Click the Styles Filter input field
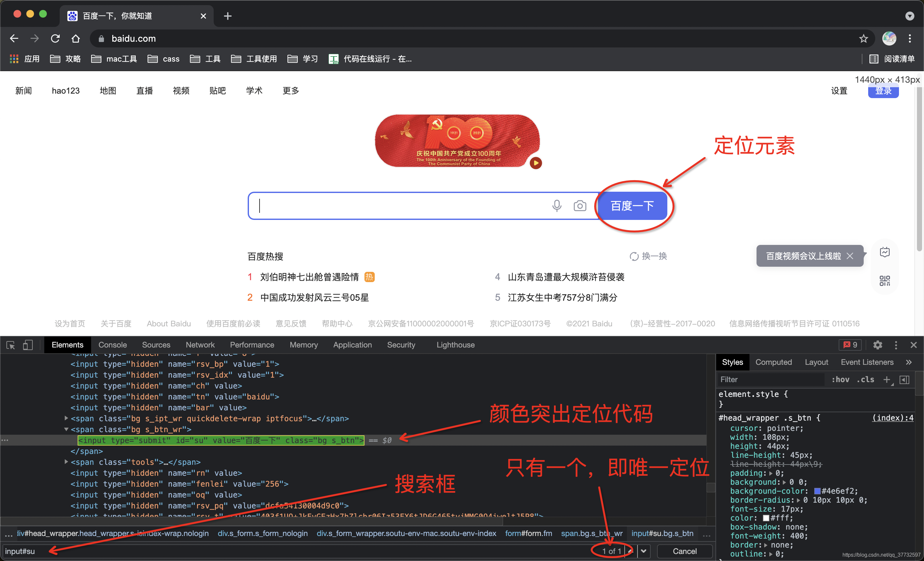Image resolution: width=924 pixels, height=561 pixels. [769, 379]
